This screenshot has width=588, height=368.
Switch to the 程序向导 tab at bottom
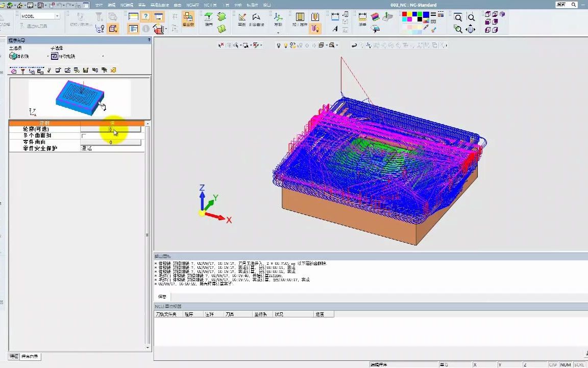point(30,356)
